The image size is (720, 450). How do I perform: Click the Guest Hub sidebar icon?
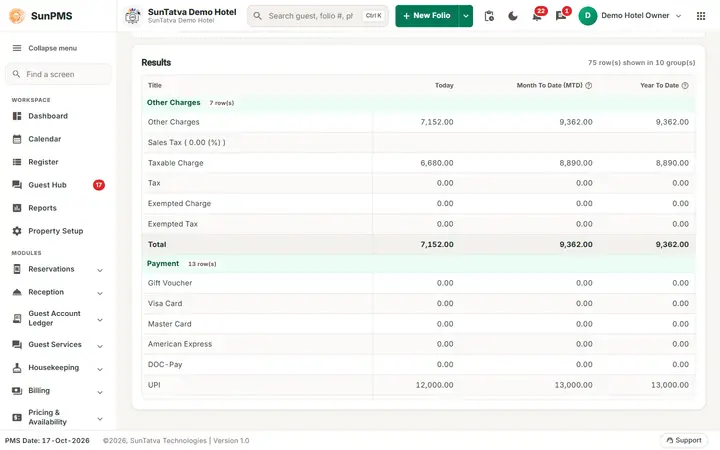point(17,185)
